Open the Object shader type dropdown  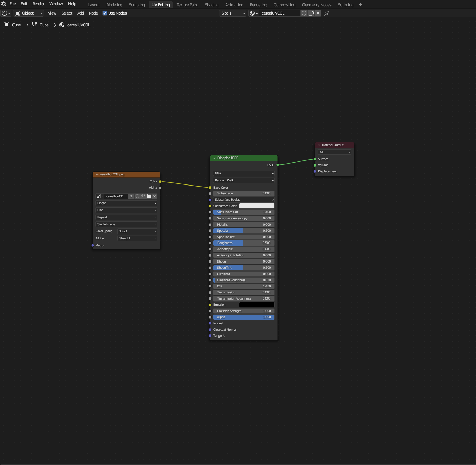29,13
